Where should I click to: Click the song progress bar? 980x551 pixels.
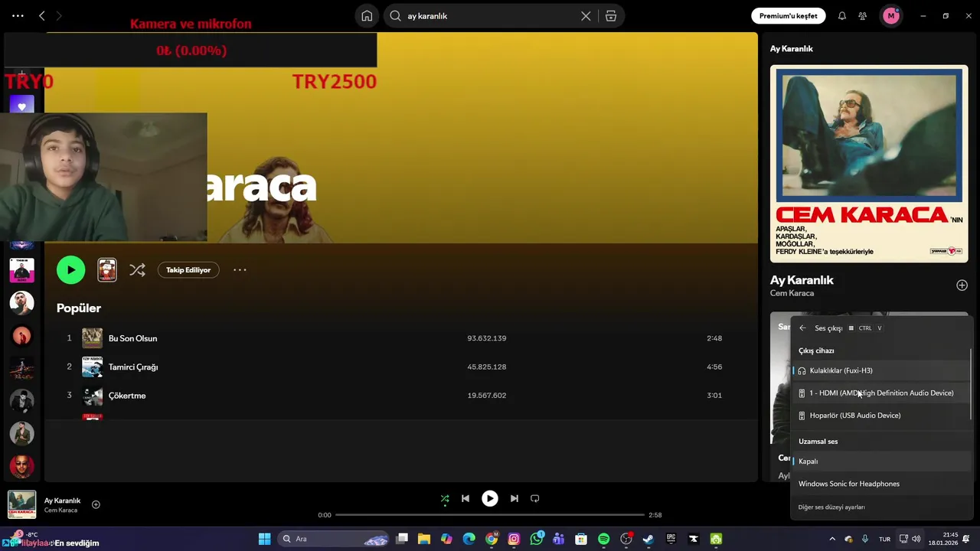point(490,515)
